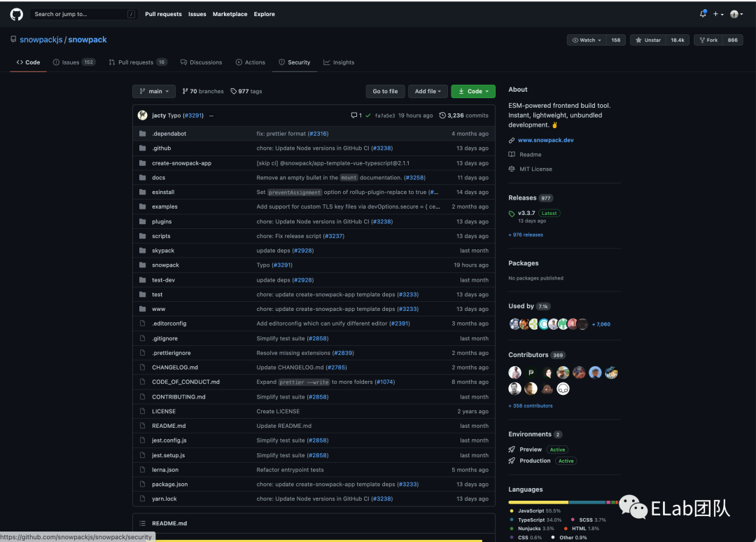Open CHANGELOG.md file icon
This screenshot has width=756, height=542.
142,367
